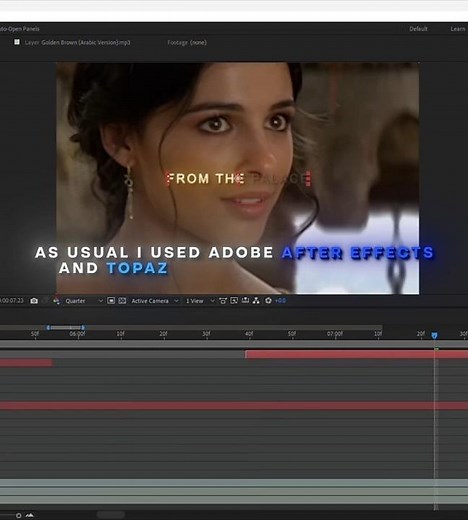Take a snapshot with the camera icon
Image resolution: width=468 pixels, height=520 pixels.
tap(34, 301)
